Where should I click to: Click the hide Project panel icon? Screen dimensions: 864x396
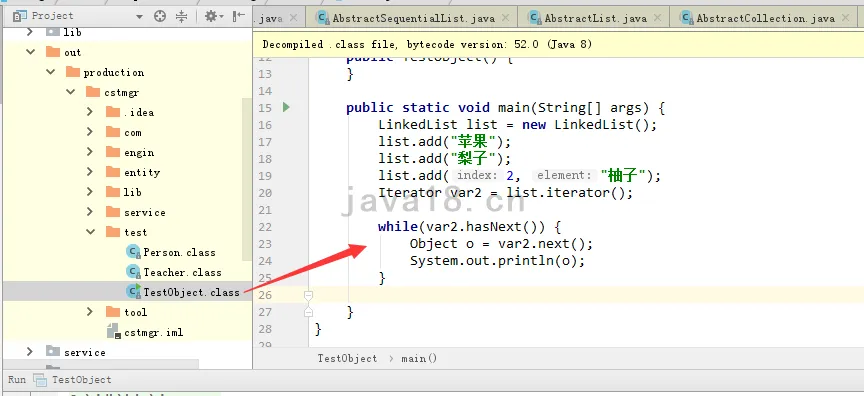(x=238, y=16)
